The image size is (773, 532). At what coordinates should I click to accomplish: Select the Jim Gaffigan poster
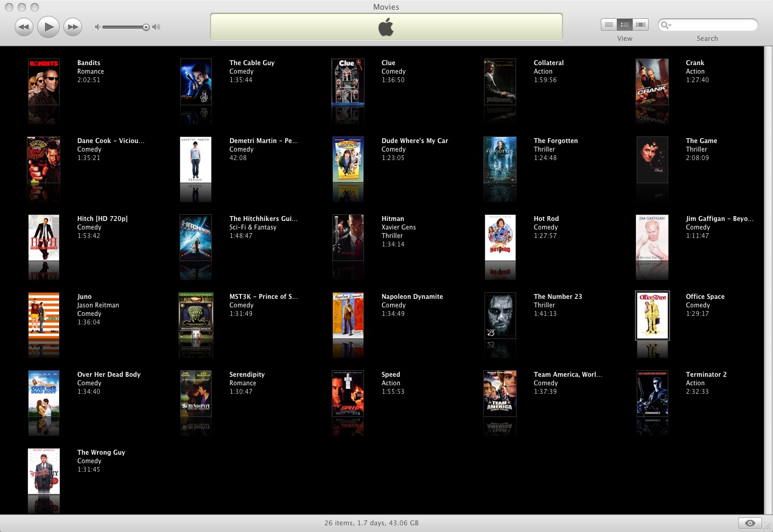pos(652,238)
